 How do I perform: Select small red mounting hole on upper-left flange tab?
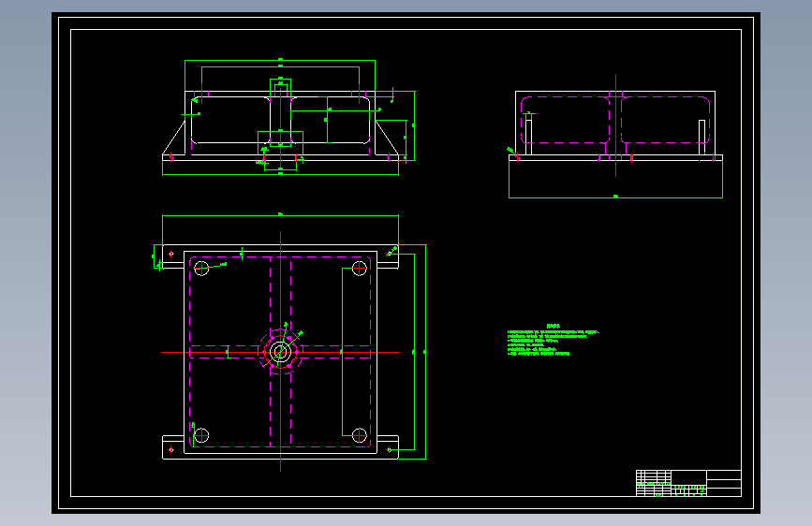pos(171,254)
